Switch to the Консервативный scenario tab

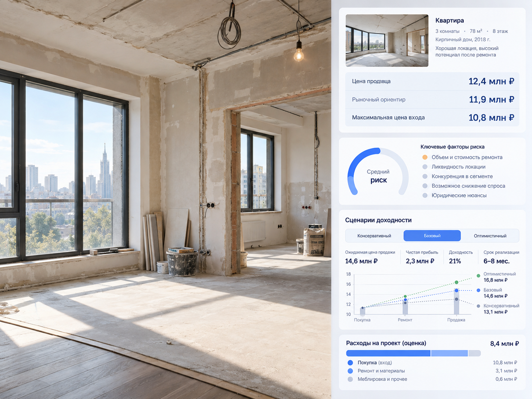[374, 236]
